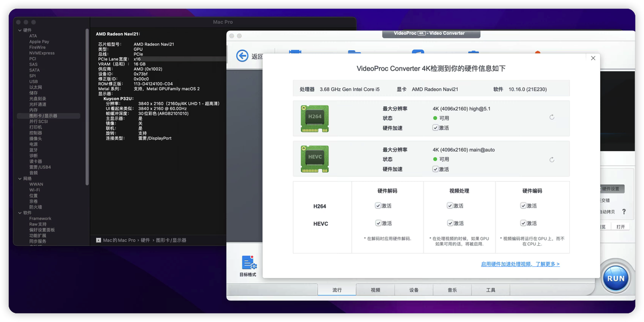Select 打印机 in the sidebar
644x322 pixels.
pos(35,128)
